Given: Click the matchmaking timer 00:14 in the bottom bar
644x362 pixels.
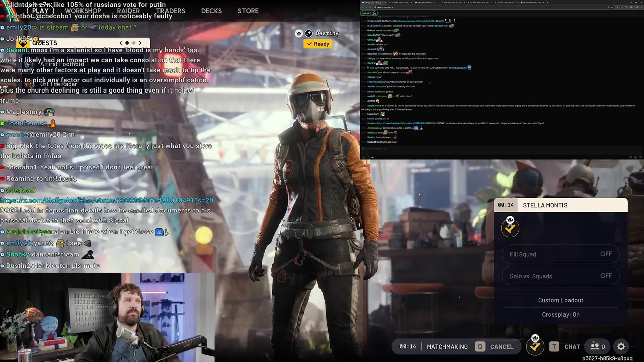Looking at the screenshot, I should (x=408, y=347).
